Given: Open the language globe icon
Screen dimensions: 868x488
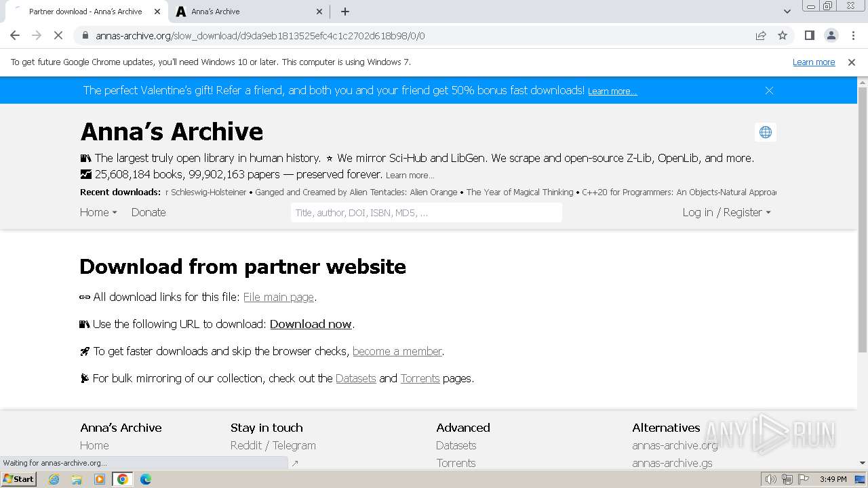Looking at the screenshot, I should (x=766, y=132).
